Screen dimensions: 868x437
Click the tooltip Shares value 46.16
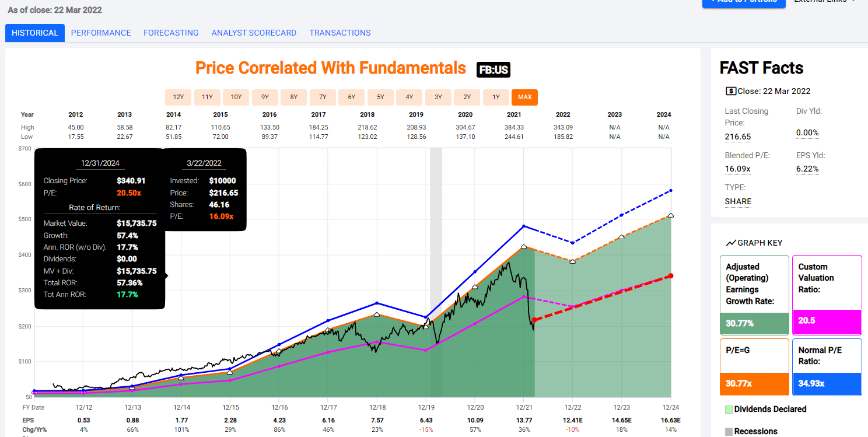(x=218, y=205)
